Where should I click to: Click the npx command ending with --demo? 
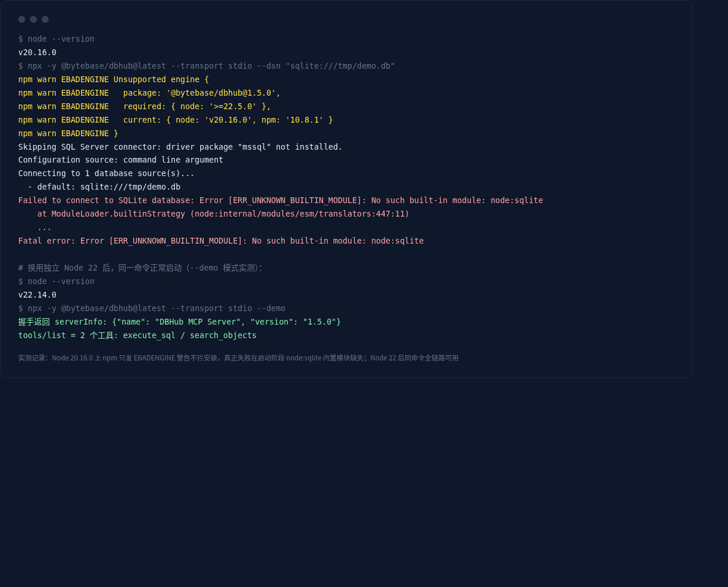[151, 308]
